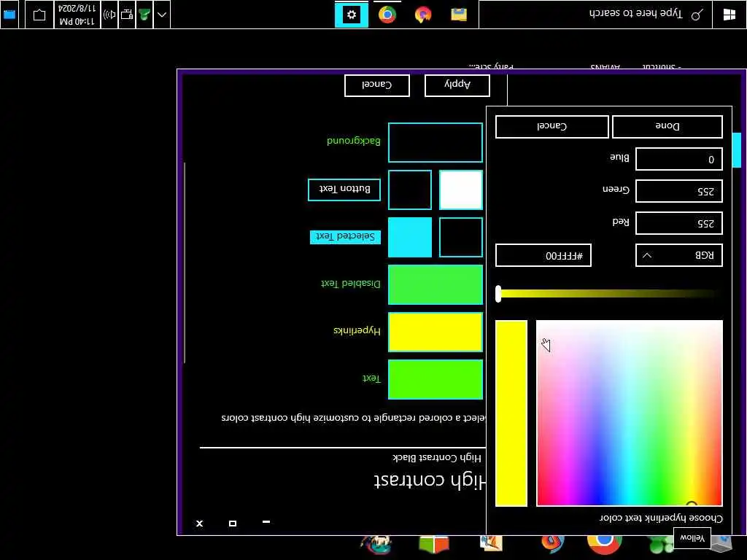Screen dimensions: 747x560
Task: Open the RGB color model dropdown
Action: (679, 255)
